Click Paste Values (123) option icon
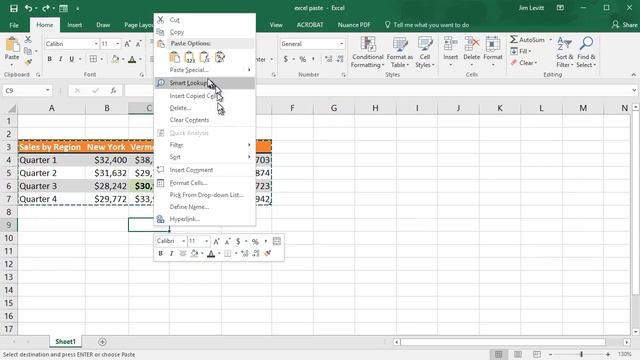Image resolution: width=640 pixels, height=360 pixels. click(190, 57)
